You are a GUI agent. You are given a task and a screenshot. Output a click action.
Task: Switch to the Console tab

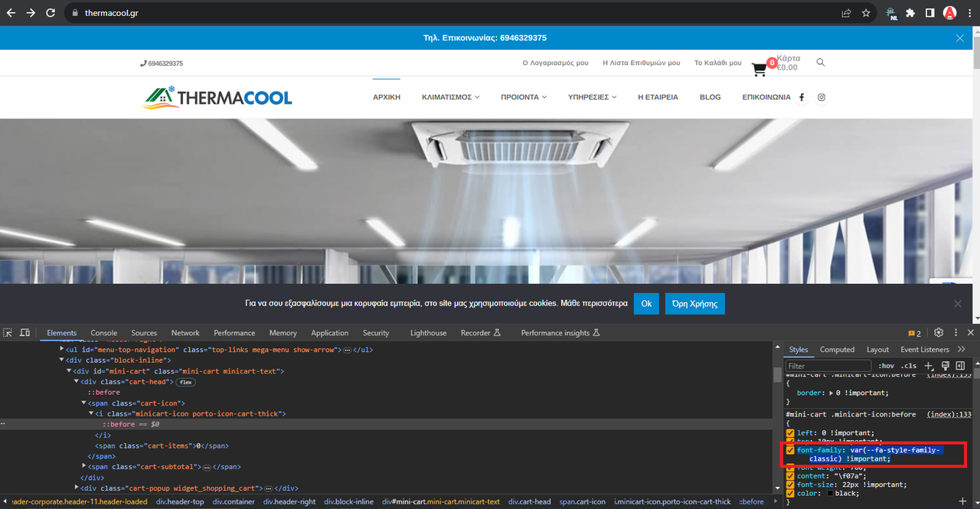(104, 333)
